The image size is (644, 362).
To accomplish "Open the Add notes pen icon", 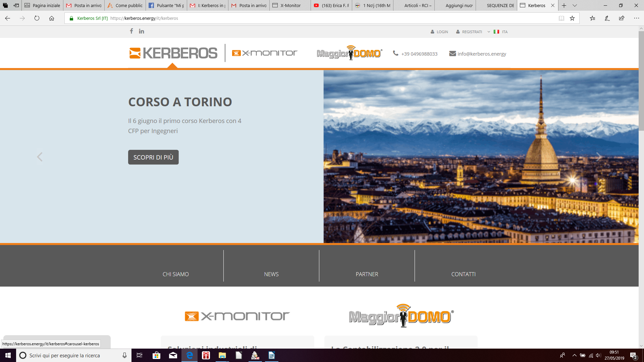I will coord(607,18).
